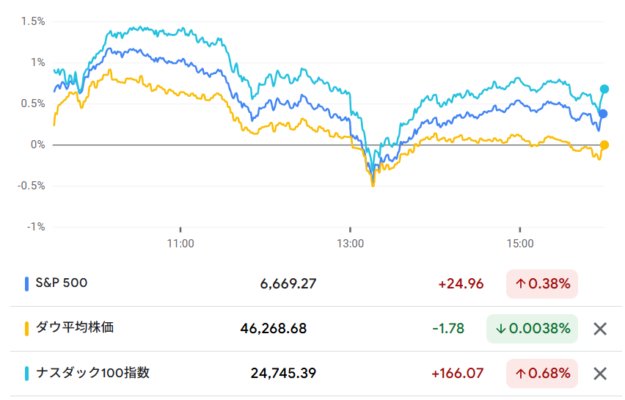Click the yellow ダウ平均株価 color marker
The height and width of the screenshot is (400, 625).
pos(25,329)
